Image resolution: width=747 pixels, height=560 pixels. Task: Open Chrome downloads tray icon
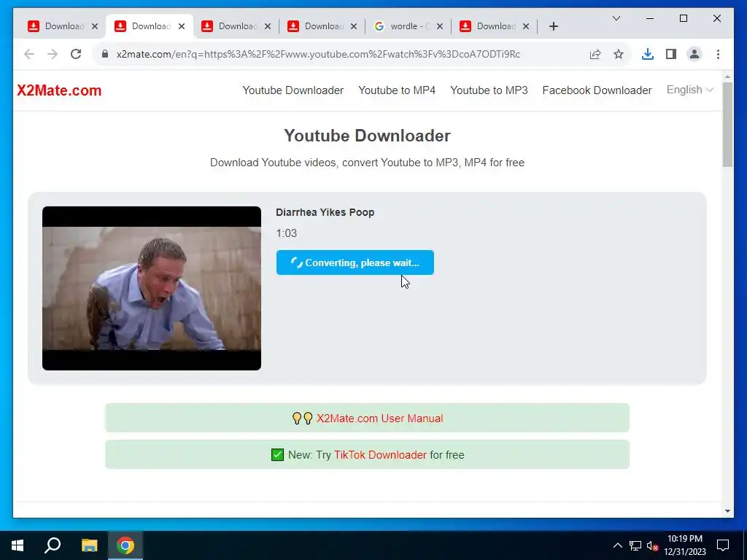[648, 54]
